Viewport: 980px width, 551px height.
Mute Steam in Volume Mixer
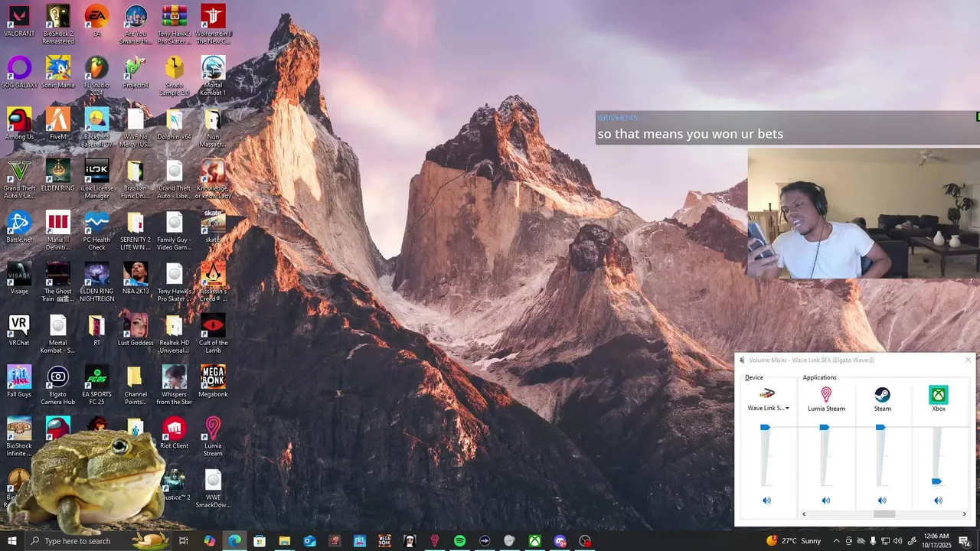[x=882, y=500]
